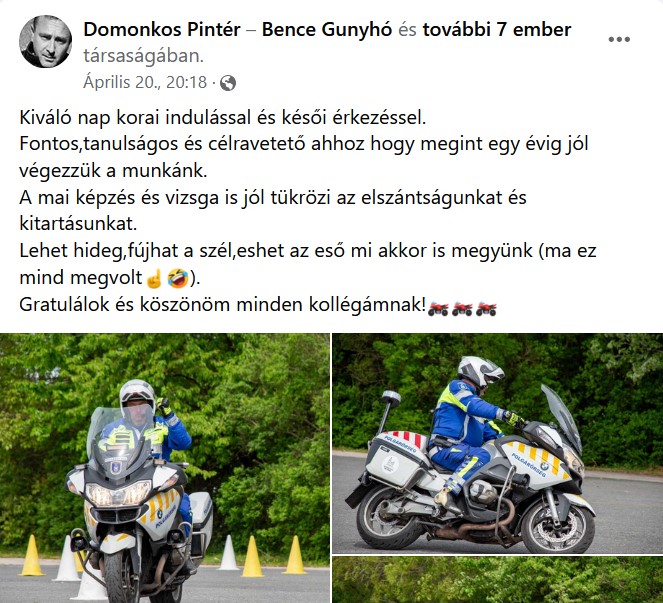Open photo of rider facing camera with cones
The image size is (663, 603).
point(164,468)
